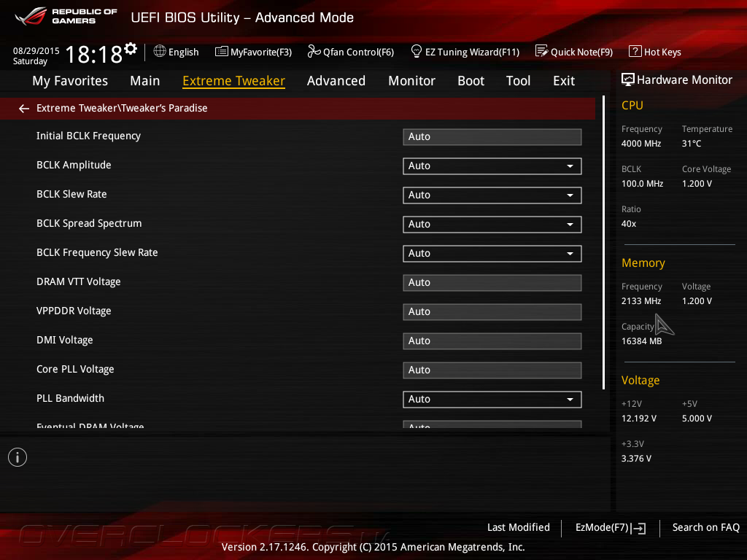This screenshot has height=560, width=747.
Task: Click the VPPDDR Voltage input field
Action: click(x=492, y=312)
